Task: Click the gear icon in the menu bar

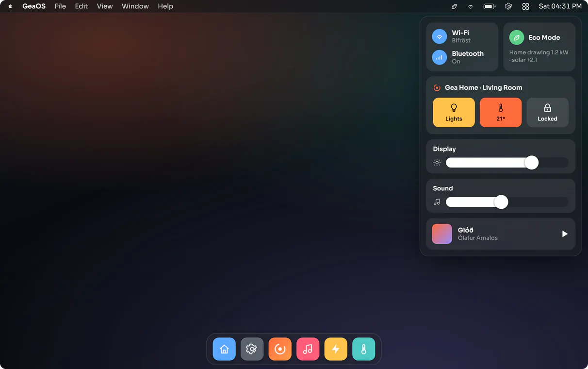Action: pyautogui.click(x=508, y=6)
